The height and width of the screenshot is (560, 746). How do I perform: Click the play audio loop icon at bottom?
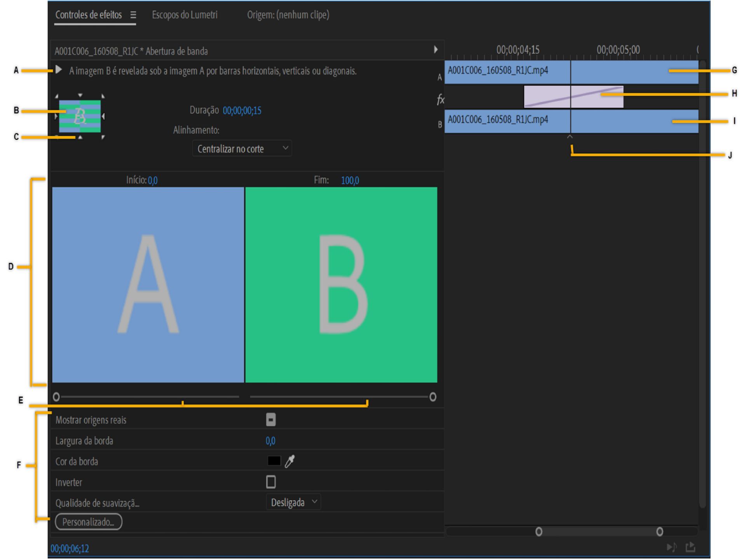coord(672,547)
